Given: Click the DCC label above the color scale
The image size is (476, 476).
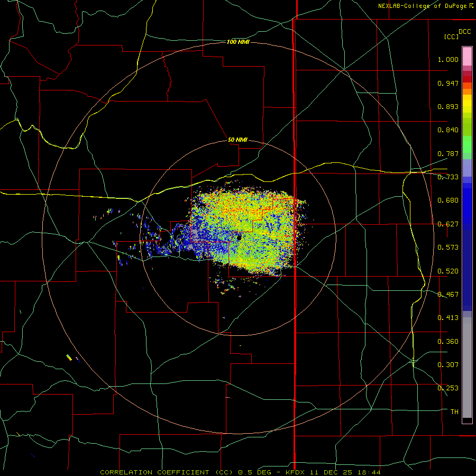Looking at the screenshot, I should pyautogui.click(x=464, y=32).
